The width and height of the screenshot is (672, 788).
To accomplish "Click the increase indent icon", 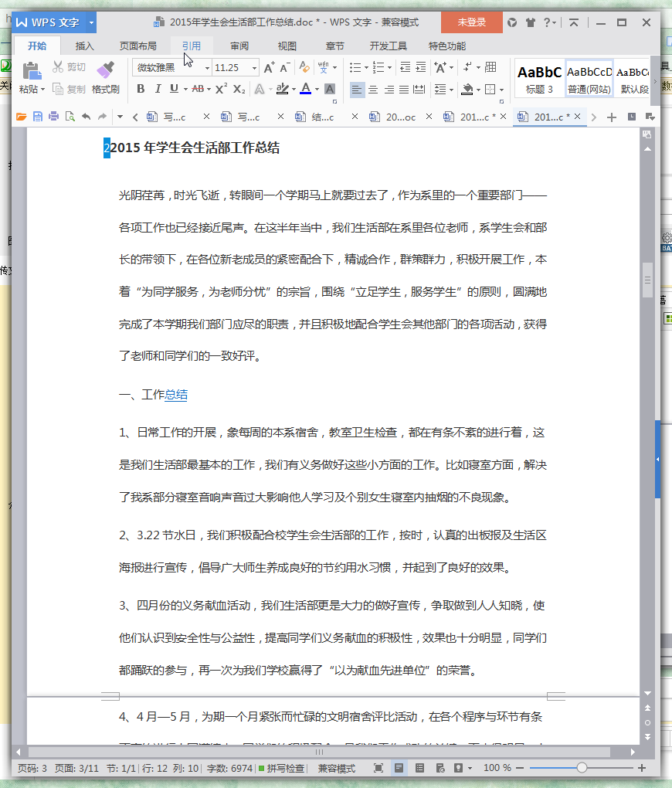I will [x=421, y=67].
